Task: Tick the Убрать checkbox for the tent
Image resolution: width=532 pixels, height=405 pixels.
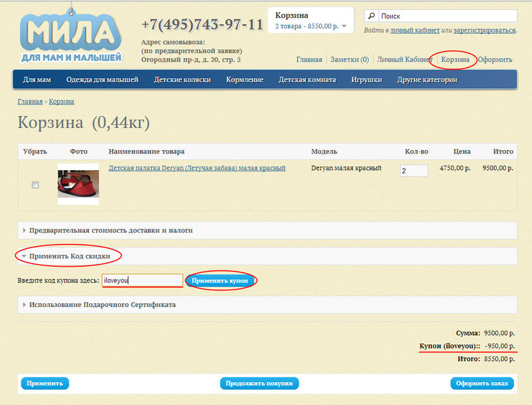Action: tap(35, 185)
